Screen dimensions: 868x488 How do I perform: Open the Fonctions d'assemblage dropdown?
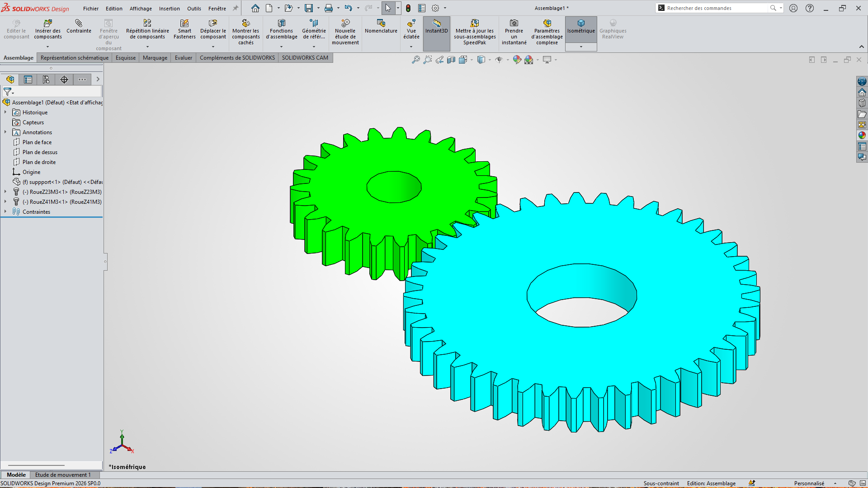(x=281, y=47)
